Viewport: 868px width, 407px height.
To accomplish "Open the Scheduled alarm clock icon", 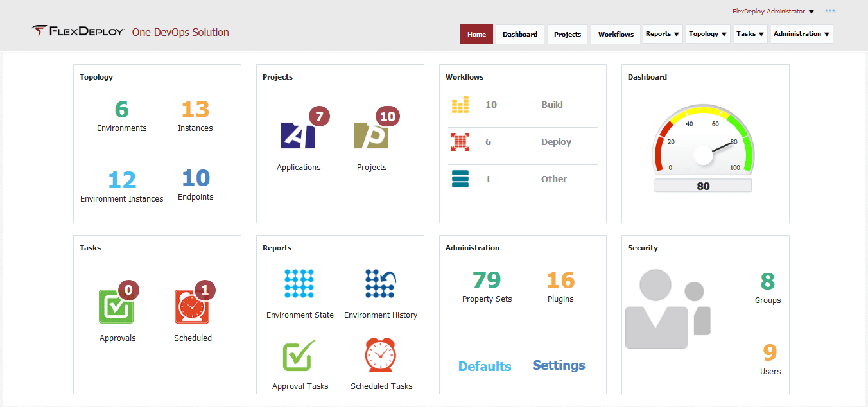I will 192,306.
